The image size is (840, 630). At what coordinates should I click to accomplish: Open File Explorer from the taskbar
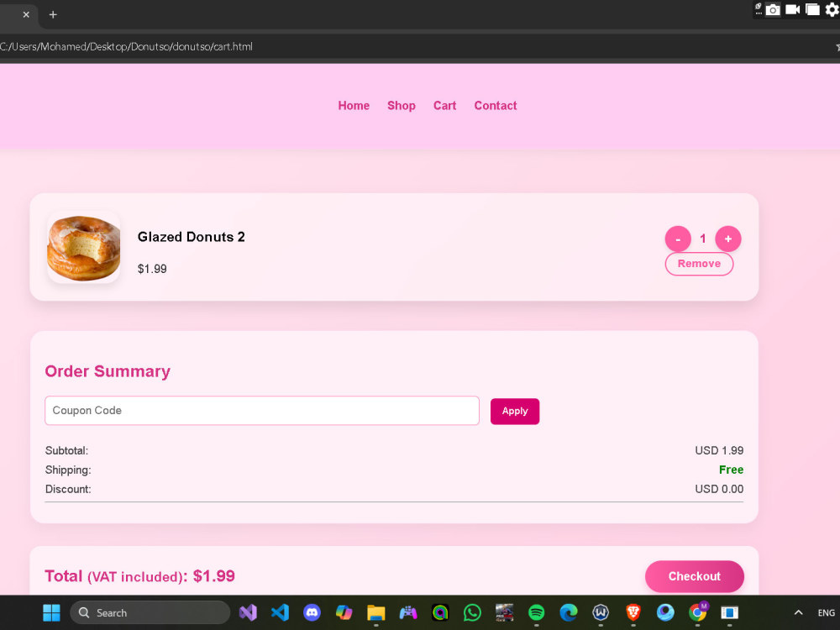376,612
